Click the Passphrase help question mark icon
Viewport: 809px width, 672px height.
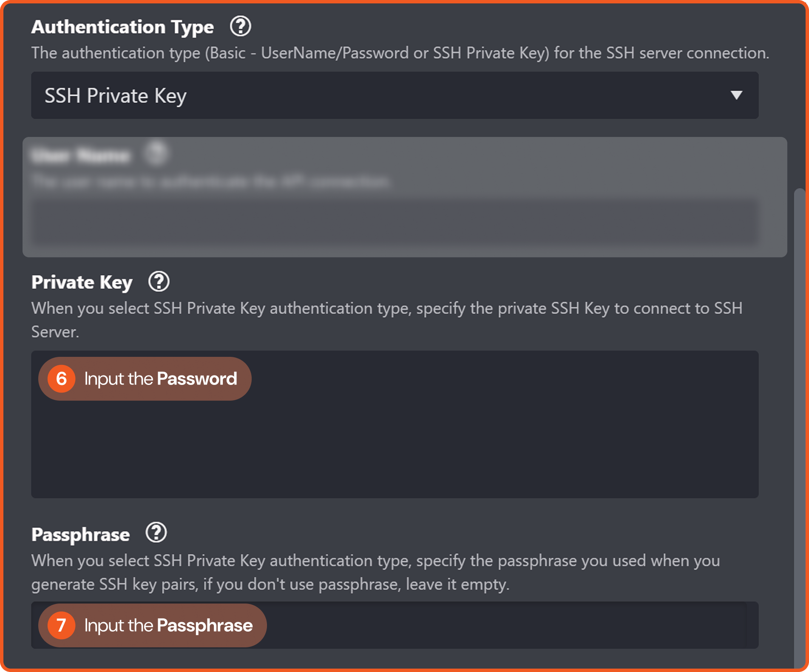click(x=156, y=533)
